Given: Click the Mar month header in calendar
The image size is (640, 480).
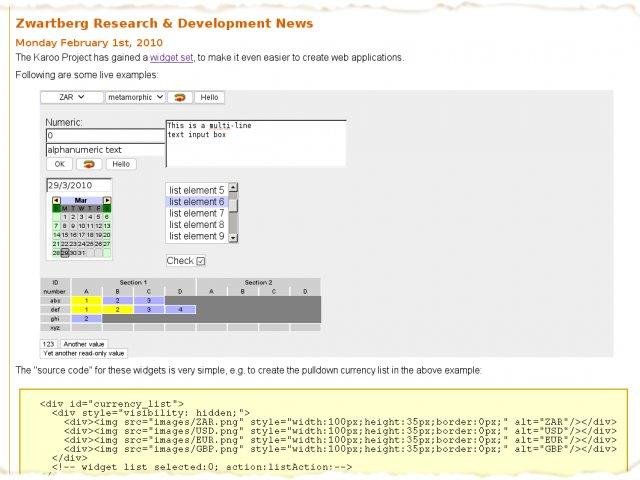Looking at the screenshot, I should (81, 200).
